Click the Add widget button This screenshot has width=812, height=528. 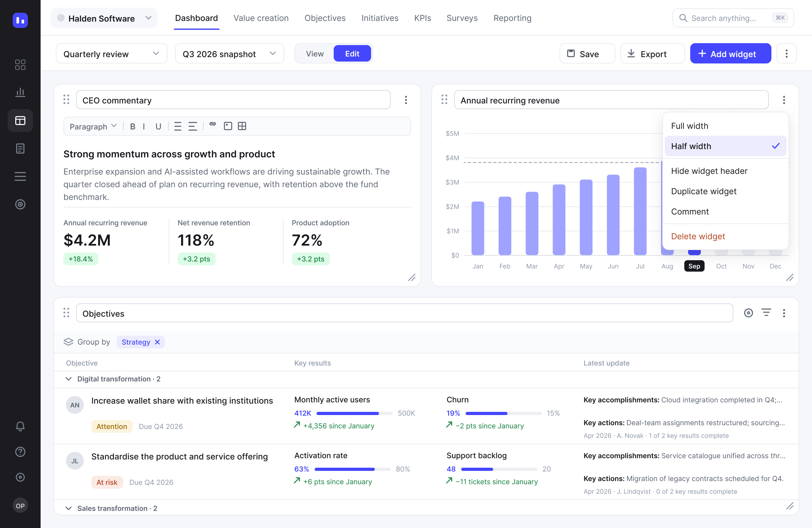(730, 54)
